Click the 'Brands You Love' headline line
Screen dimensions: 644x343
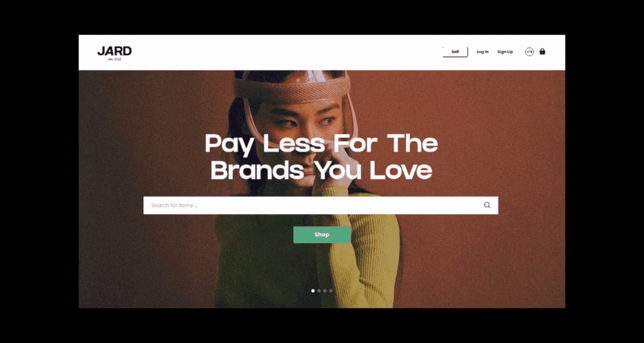pyautogui.click(x=321, y=170)
